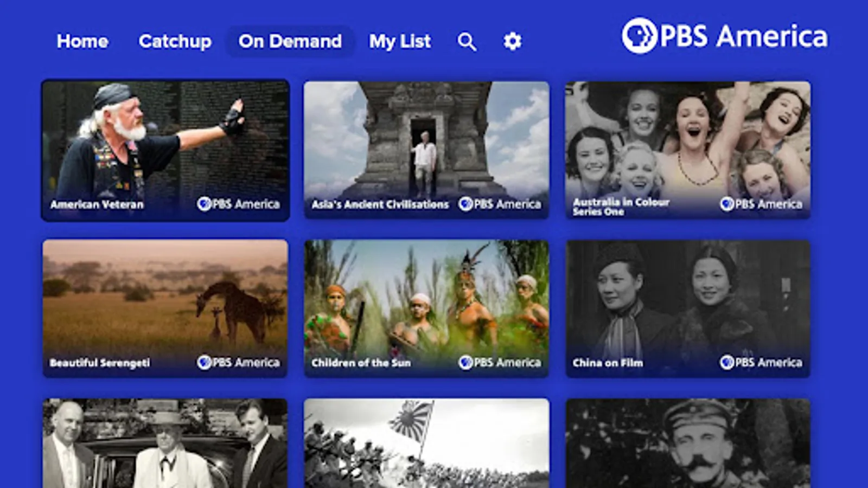Screen dimensions: 868x488
Task: Click the 'China on Film' title text
Action: click(x=608, y=363)
